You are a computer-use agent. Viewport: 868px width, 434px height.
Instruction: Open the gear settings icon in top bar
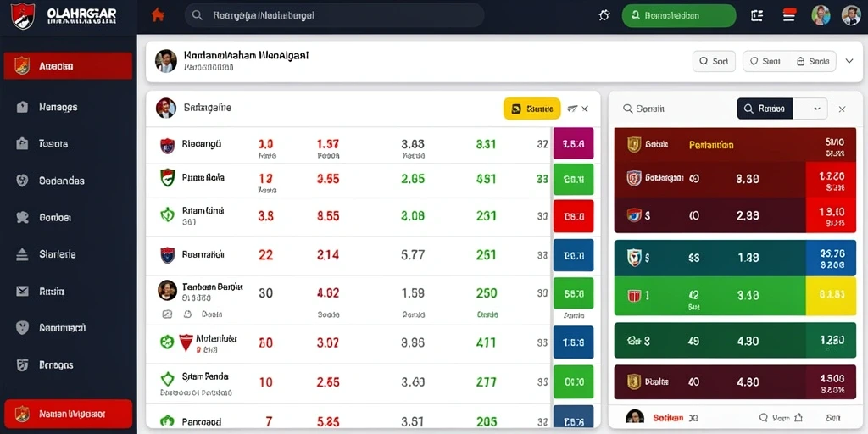pos(604,16)
